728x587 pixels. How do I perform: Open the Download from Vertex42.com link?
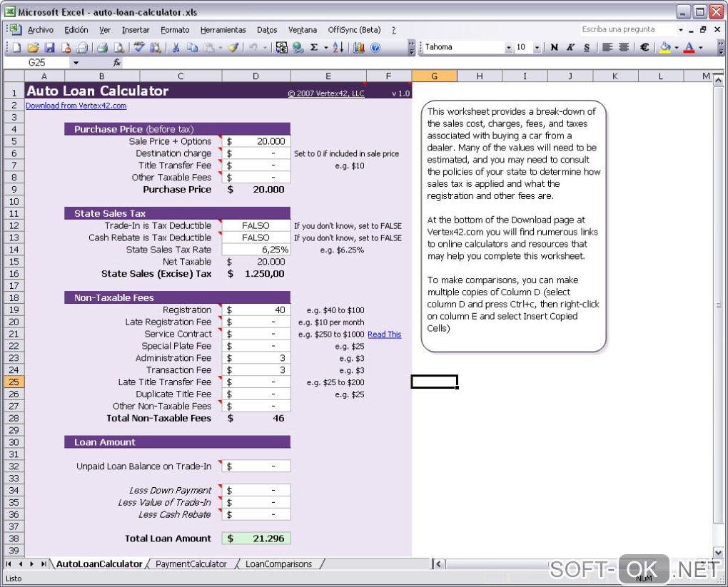(76, 106)
